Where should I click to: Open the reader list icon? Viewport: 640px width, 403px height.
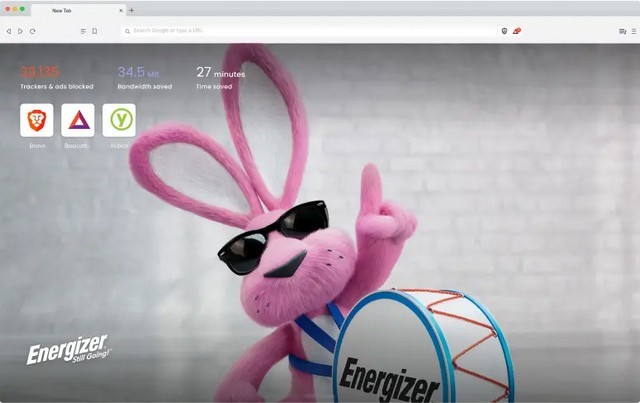coord(83,31)
